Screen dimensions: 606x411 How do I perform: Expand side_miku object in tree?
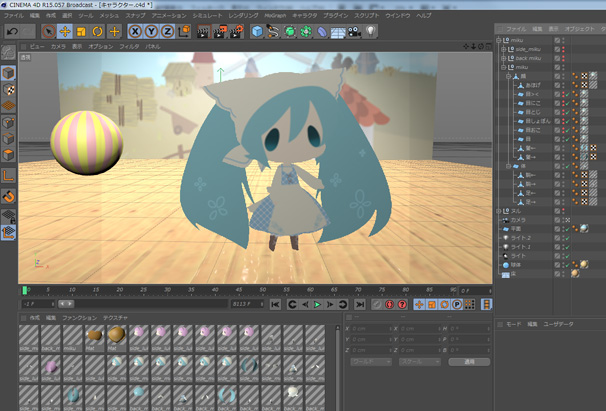(x=504, y=49)
